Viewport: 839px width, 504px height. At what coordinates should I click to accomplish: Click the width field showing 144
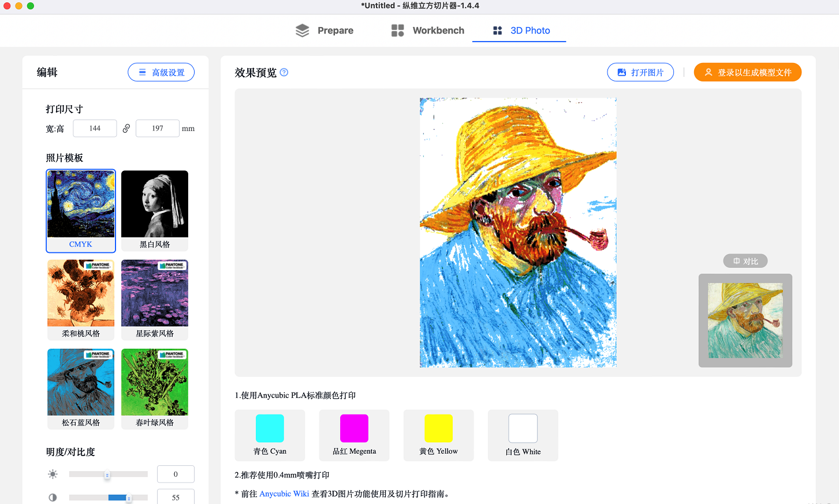pyautogui.click(x=95, y=128)
